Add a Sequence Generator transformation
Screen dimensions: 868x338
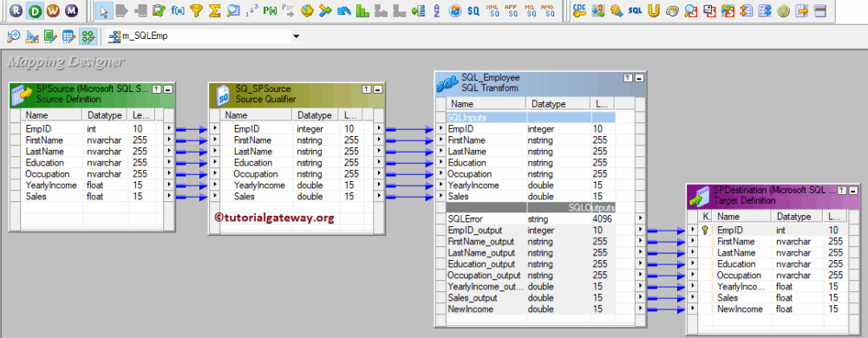click(x=251, y=10)
